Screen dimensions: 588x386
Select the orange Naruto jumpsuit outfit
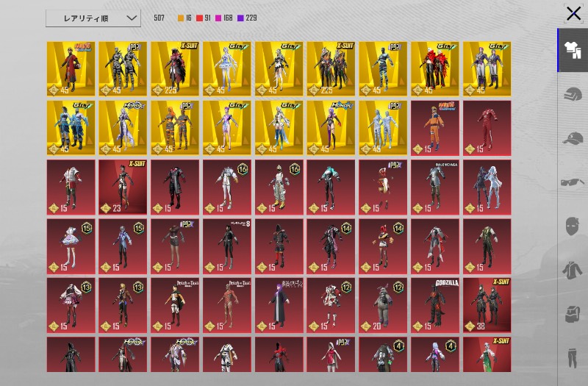point(435,127)
